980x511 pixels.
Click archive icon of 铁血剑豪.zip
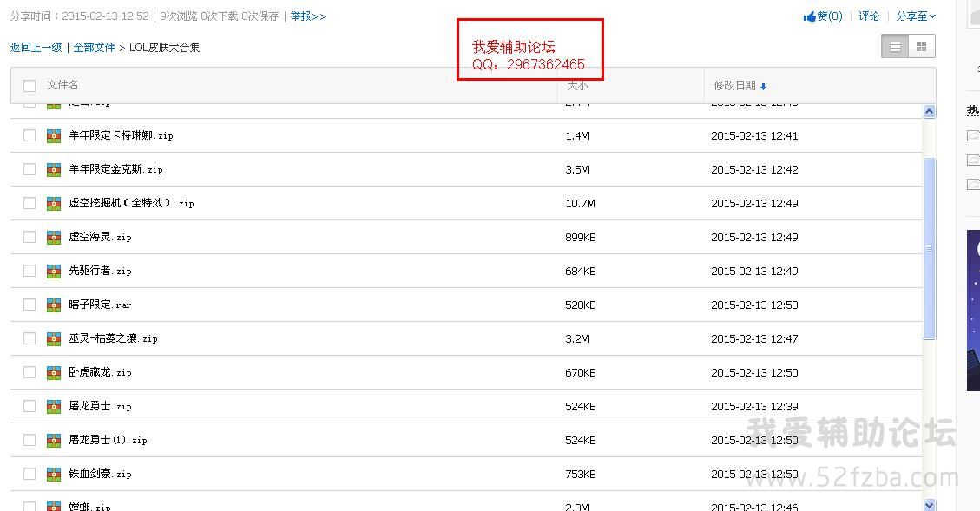coord(54,474)
